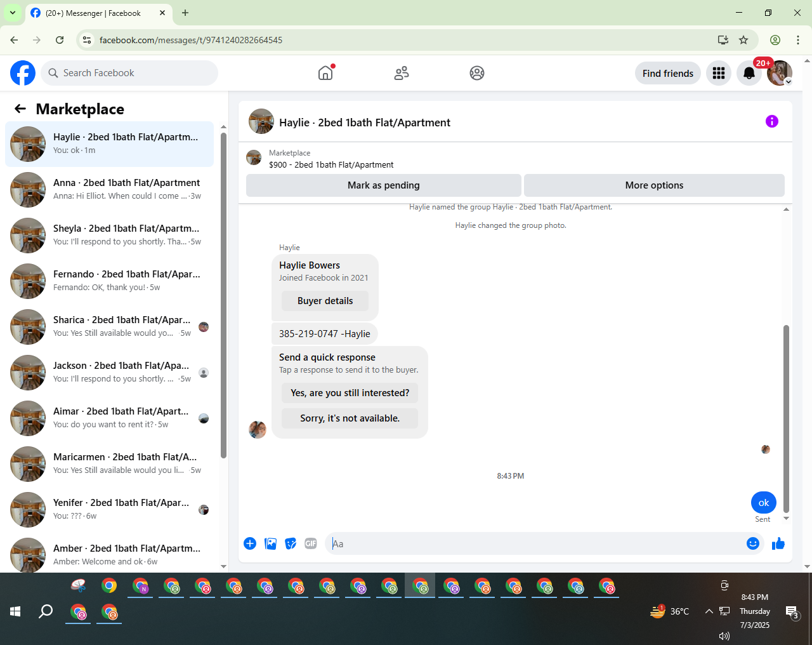812x645 pixels.
Task: Click the chat pane vertical scrollbar
Action: 786,418
